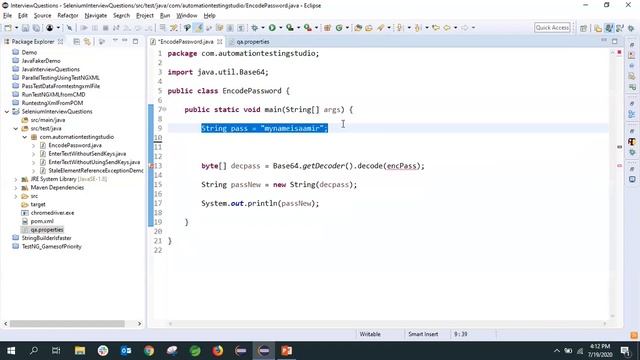Click the Back navigation arrow icon
This screenshot has height=360, width=640.
tap(447, 28)
